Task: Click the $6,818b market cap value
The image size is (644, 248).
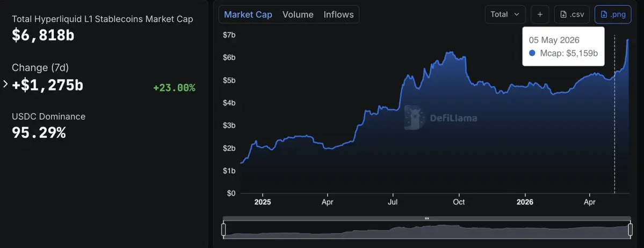Action: click(43, 36)
